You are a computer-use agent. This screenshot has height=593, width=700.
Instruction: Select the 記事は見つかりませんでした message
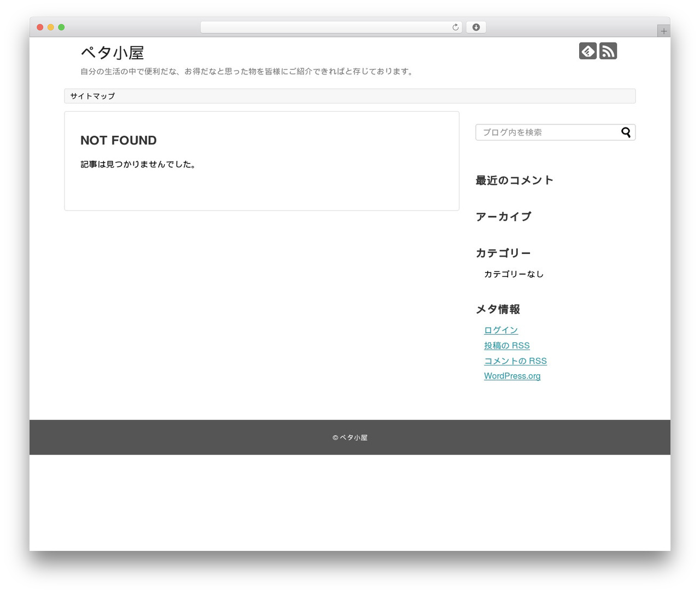(138, 164)
